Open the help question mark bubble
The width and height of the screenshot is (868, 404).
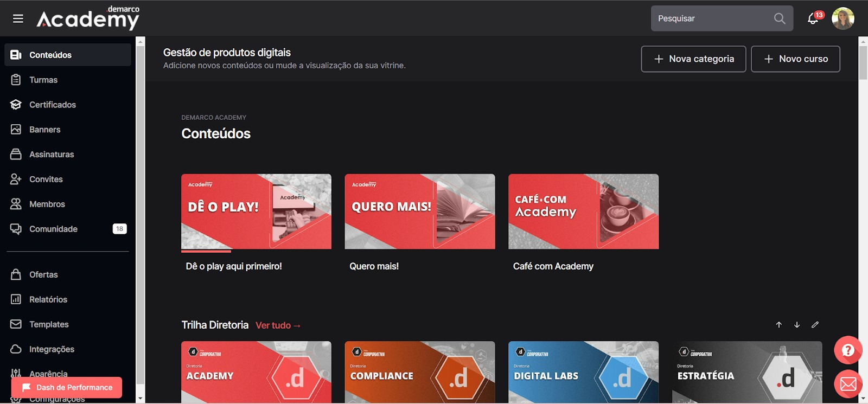click(x=848, y=350)
